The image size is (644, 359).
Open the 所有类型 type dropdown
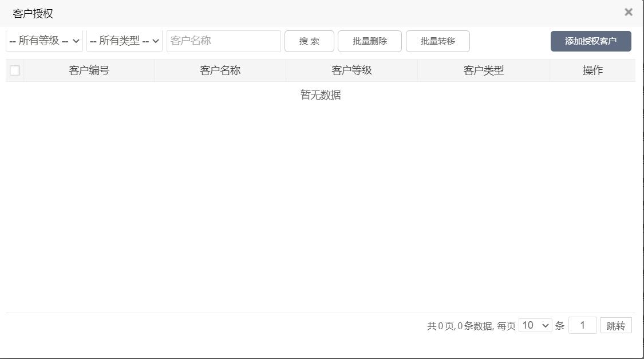tap(124, 41)
